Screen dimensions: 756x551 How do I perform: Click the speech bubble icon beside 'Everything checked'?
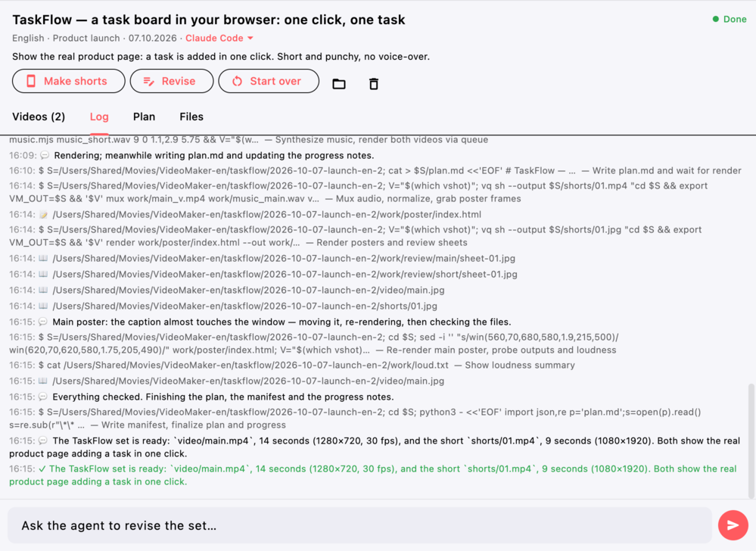pyautogui.click(x=43, y=397)
